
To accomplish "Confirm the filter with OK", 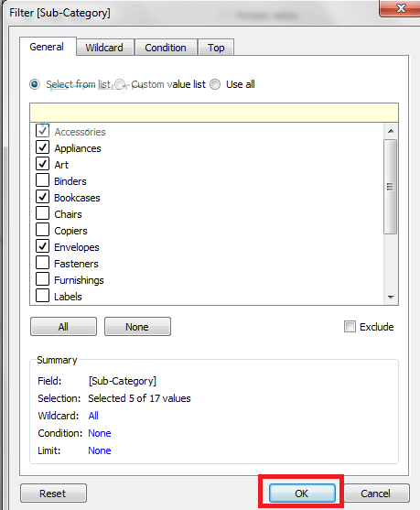I will 302,494.
